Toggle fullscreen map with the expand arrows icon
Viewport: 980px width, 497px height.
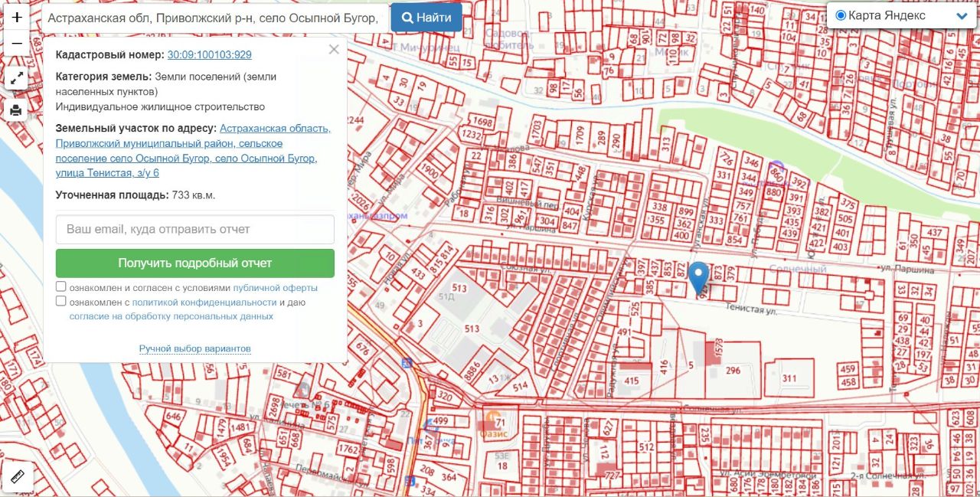[17, 78]
